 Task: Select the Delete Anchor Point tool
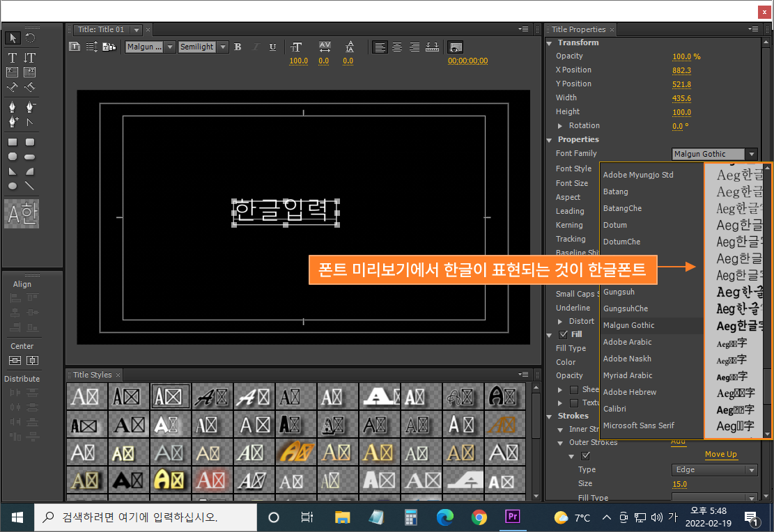pyautogui.click(x=30, y=107)
